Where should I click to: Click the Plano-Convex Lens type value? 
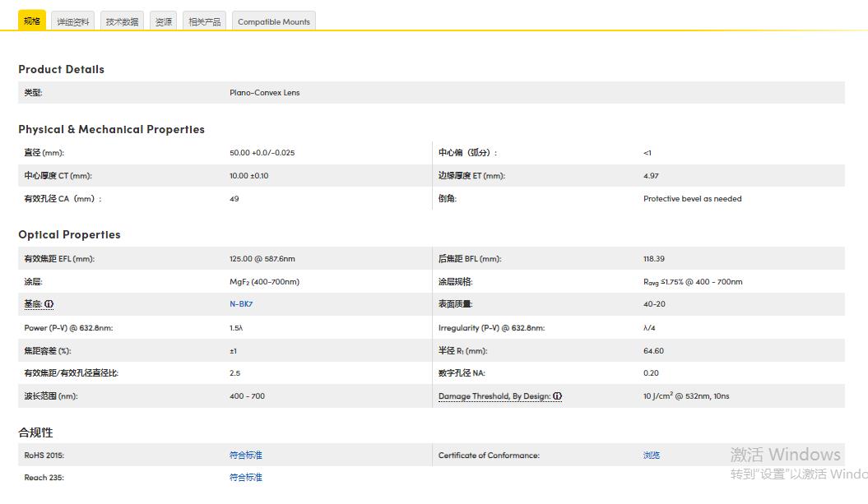pos(264,93)
